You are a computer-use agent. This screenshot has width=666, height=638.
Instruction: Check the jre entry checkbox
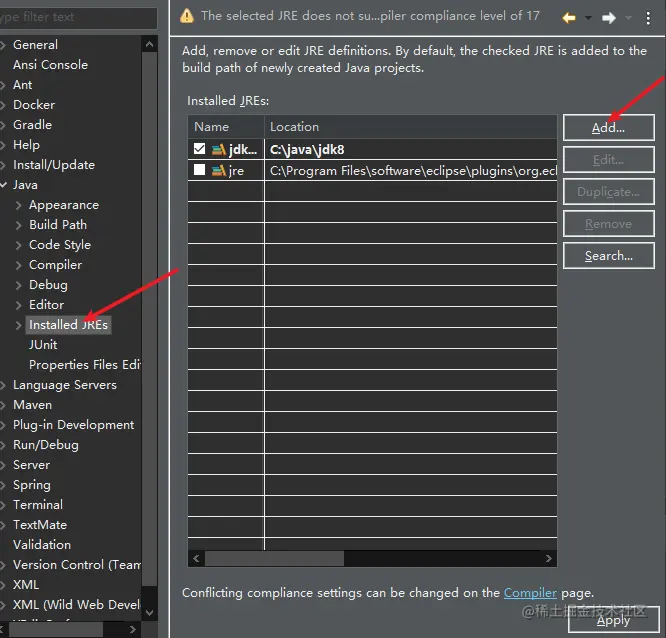point(199,170)
